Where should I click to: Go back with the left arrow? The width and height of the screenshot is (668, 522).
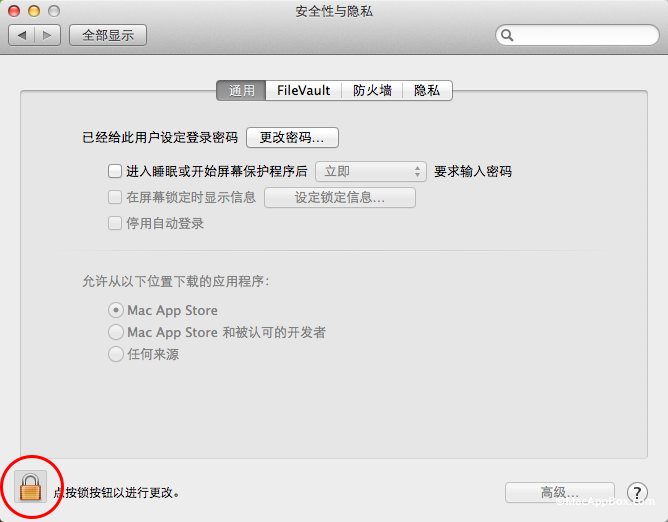click(22, 35)
